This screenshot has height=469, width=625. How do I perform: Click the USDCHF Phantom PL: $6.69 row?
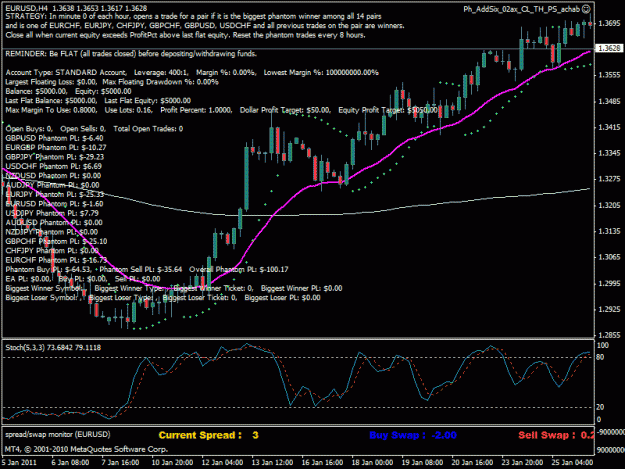[53, 166]
